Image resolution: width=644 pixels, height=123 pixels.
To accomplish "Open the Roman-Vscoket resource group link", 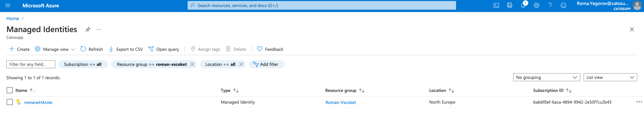I will point(341,102).
